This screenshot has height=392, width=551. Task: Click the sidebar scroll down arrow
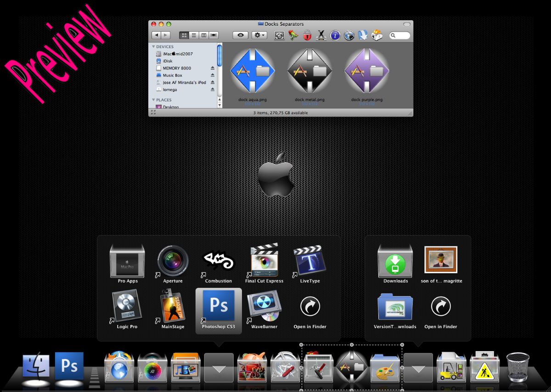click(x=220, y=105)
